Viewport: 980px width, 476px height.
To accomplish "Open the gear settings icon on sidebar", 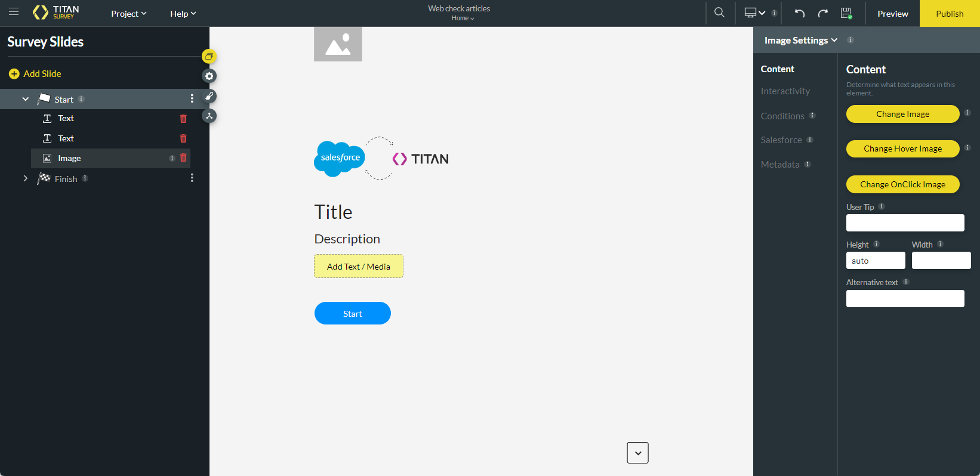I will point(209,76).
